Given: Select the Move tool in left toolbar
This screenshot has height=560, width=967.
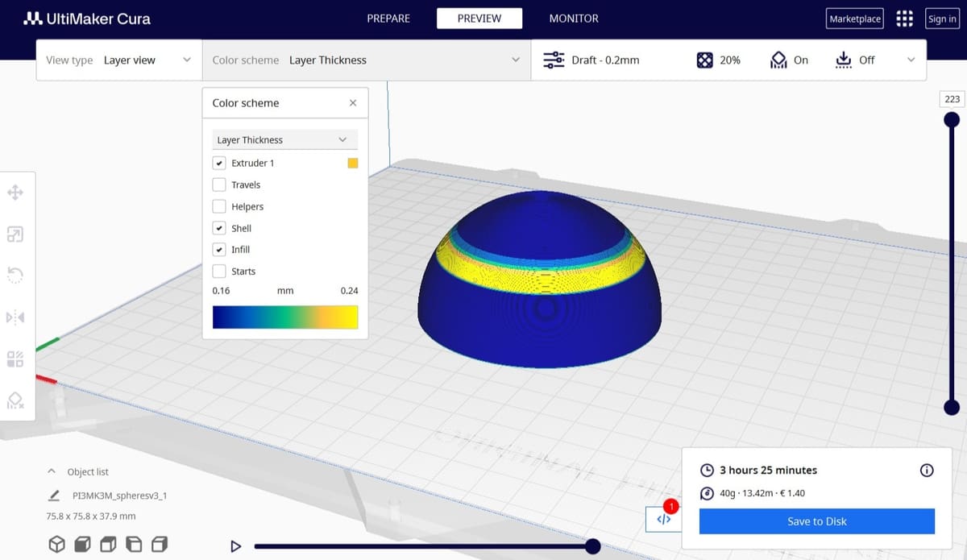Looking at the screenshot, I should click(x=15, y=193).
